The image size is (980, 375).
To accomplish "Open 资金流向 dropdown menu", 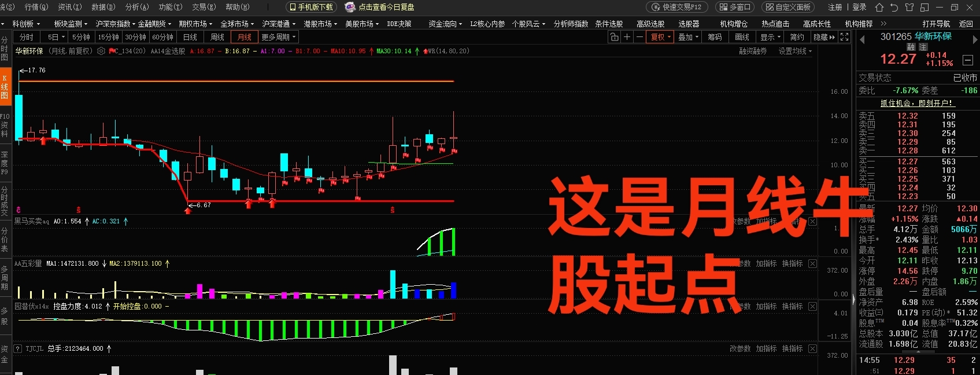I will (445, 24).
